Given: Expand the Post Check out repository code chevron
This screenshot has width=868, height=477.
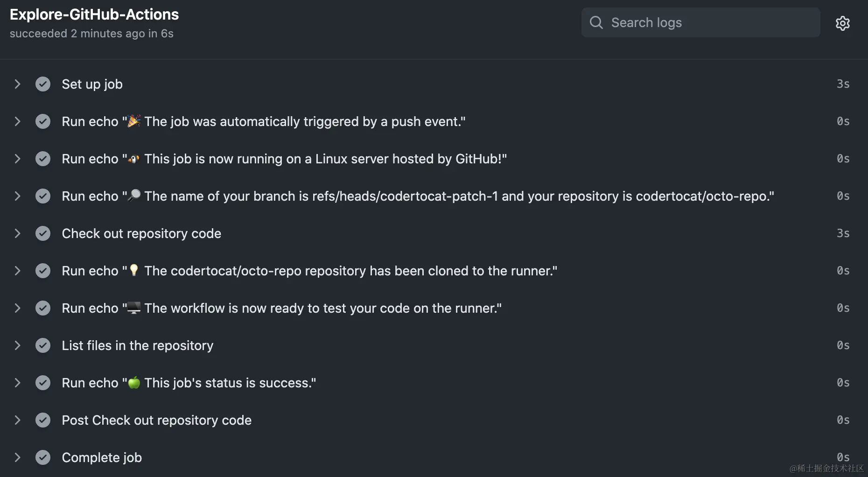Looking at the screenshot, I should pos(17,420).
